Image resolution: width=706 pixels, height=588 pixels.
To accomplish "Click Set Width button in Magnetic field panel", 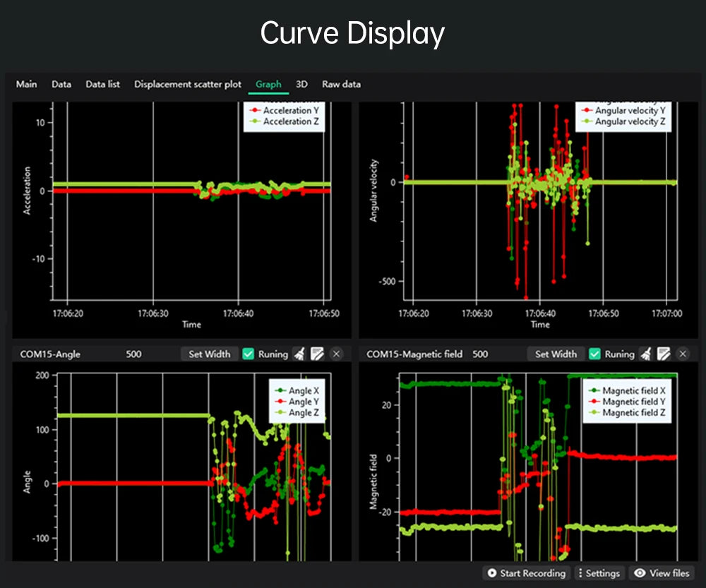I will pos(556,354).
